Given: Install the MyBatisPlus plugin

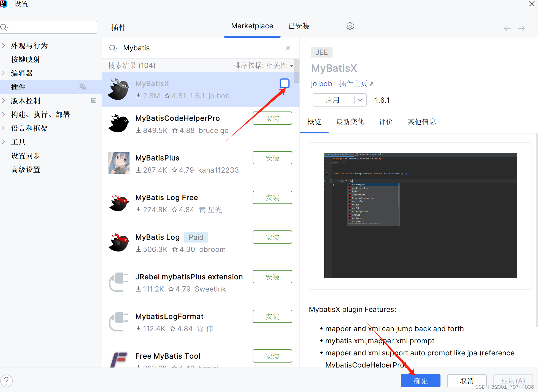Looking at the screenshot, I should (272, 158).
